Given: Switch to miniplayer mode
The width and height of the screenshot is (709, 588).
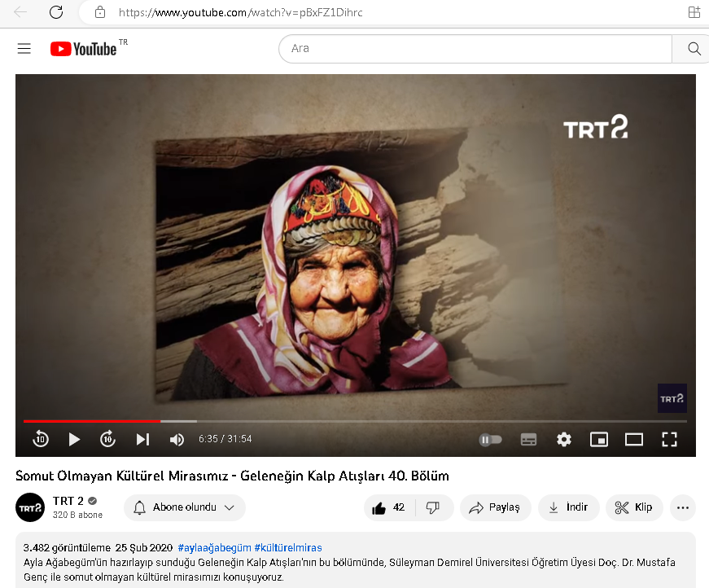Looking at the screenshot, I should click(599, 440).
